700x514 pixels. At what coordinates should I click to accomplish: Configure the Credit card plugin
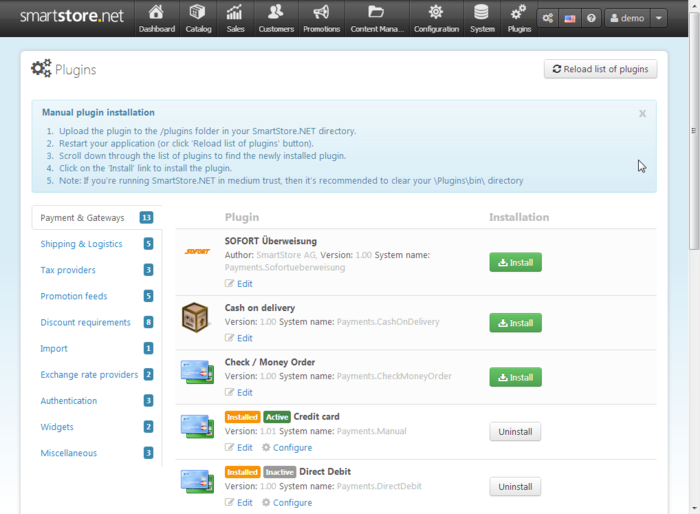pos(287,447)
